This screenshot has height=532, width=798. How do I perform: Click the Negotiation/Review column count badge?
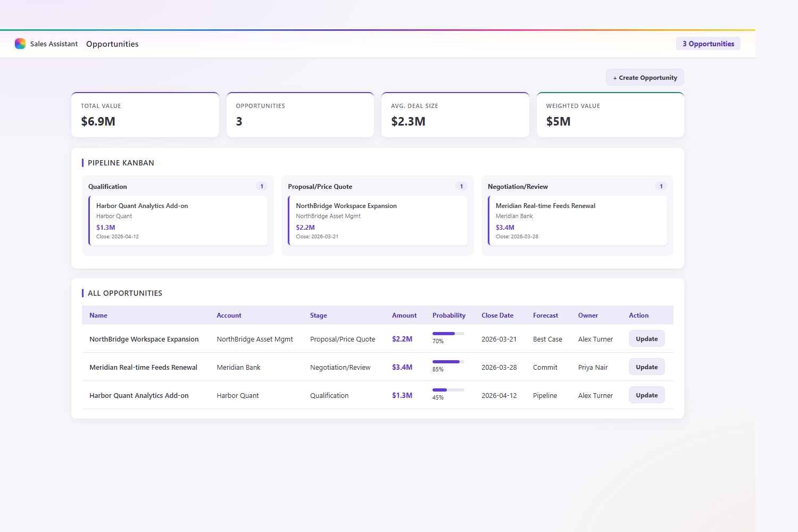coord(661,186)
